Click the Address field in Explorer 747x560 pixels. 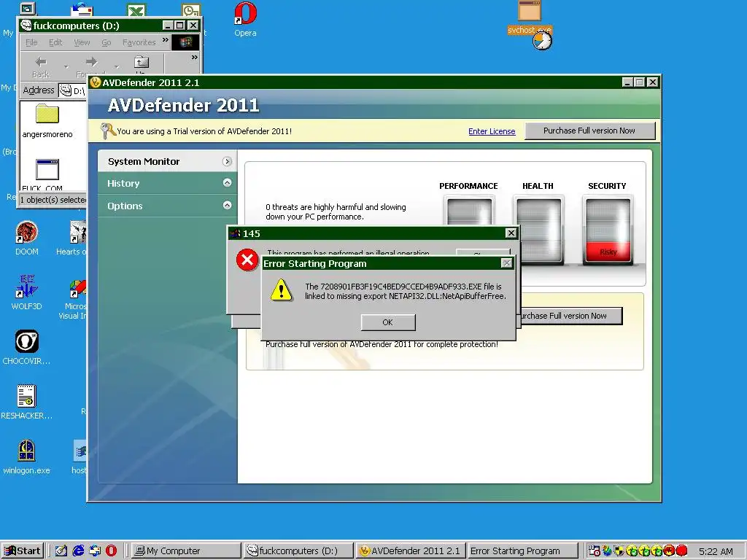coord(72,90)
